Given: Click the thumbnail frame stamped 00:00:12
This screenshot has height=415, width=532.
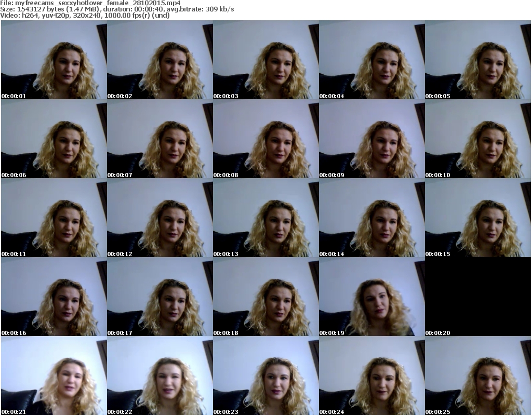Looking at the screenshot, I should (x=160, y=218).
